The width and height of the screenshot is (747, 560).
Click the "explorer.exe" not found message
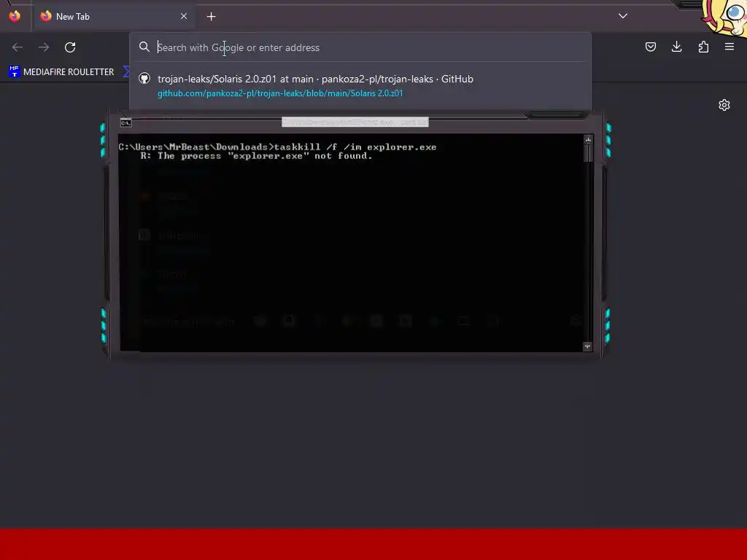pos(256,156)
